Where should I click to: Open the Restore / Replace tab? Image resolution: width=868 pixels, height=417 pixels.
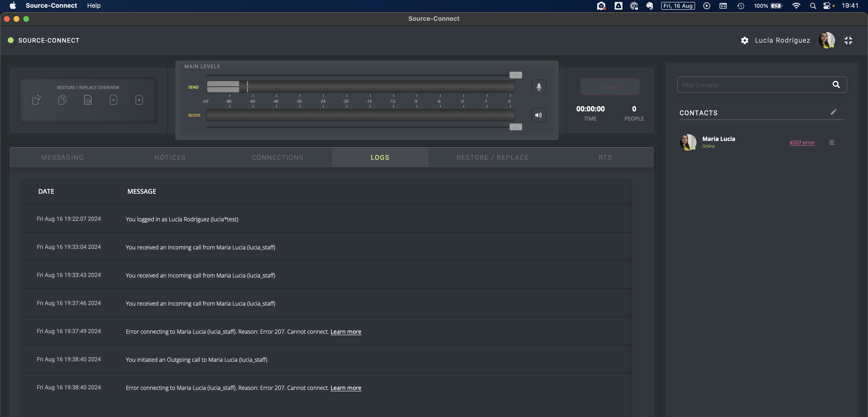(492, 157)
